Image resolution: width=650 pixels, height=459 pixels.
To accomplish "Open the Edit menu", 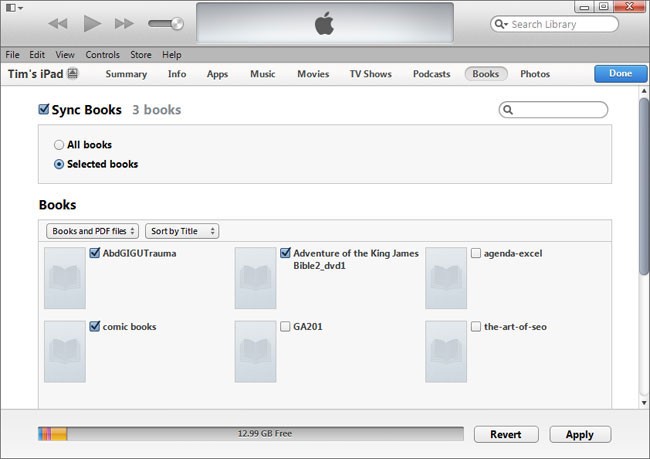I will pyautogui.click(x=37, y=55).
